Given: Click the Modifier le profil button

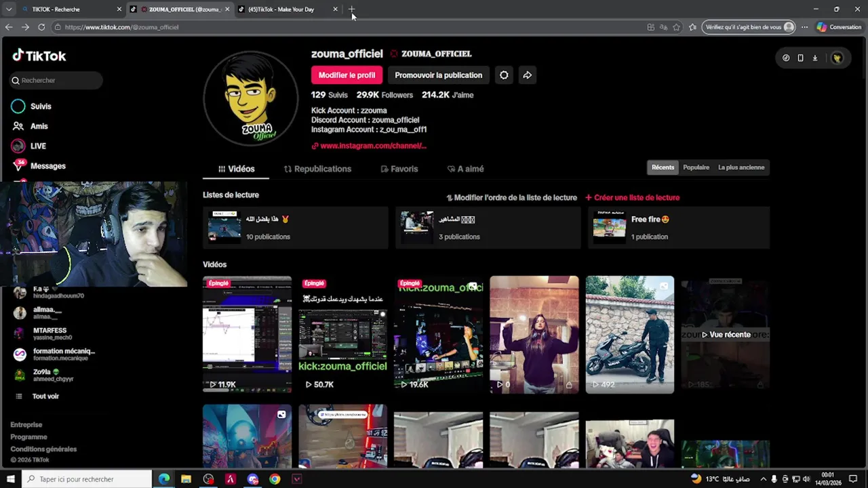Looking at the screenshot, I should 347,75.
